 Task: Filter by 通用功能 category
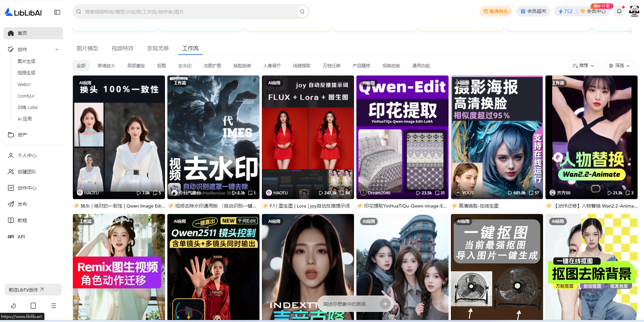(x=421, y=66)
